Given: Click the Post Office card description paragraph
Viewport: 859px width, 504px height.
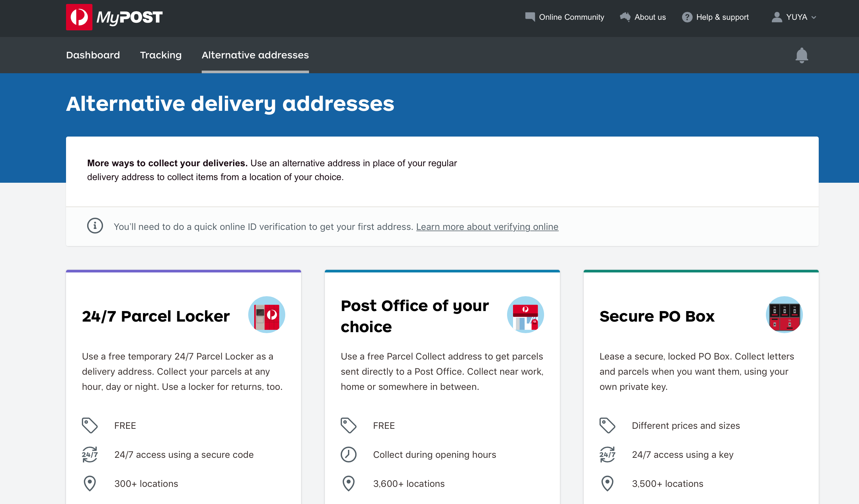Looking at the screenshot, I should point(442,371).
